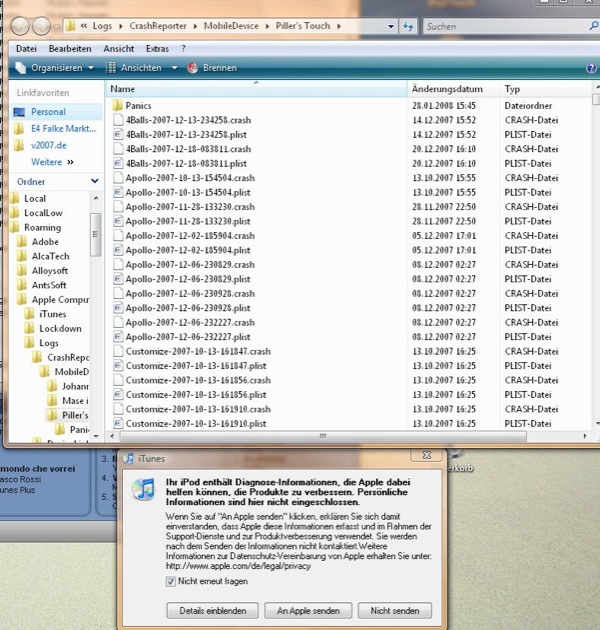Click icon of Customize-2007-10-13-161910.plist

coord(118,423)
